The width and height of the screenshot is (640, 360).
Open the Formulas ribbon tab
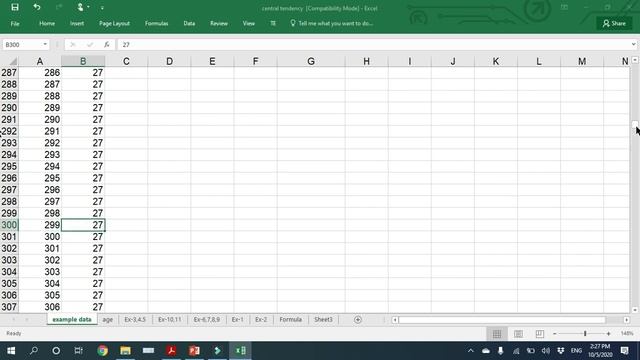[156, 23]
